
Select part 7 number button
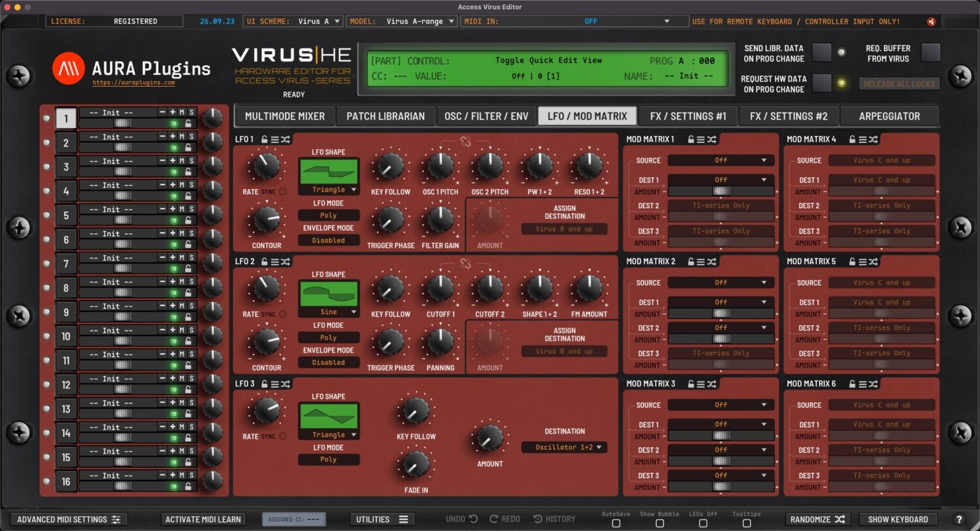pos(66,264)
